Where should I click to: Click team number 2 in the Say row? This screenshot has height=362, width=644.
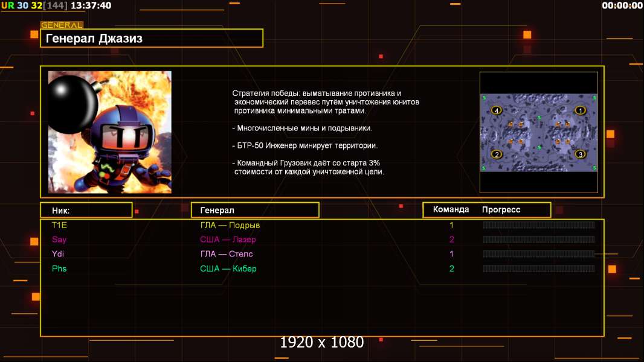[451, 240]
